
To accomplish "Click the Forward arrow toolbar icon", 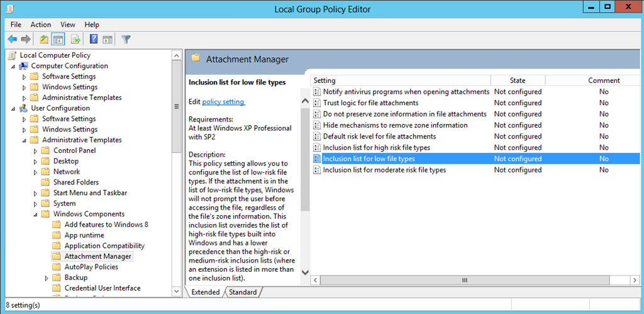I will point(26,40).
